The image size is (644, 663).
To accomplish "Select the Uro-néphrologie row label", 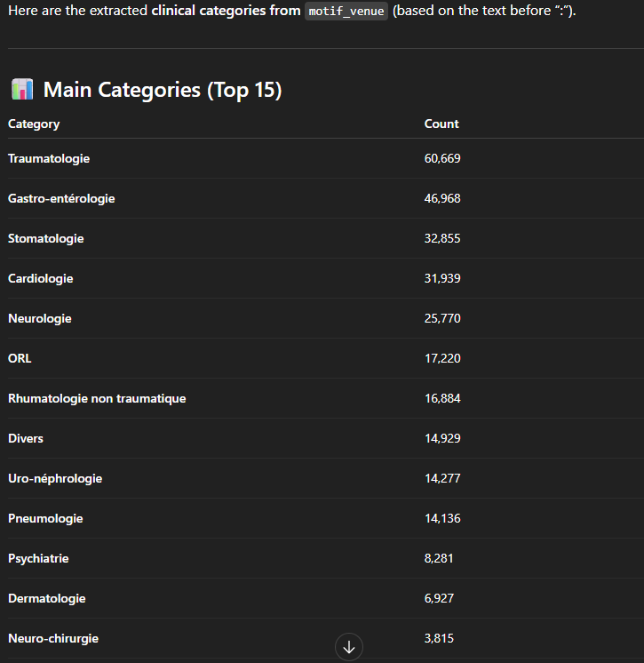I will (55, 478).
